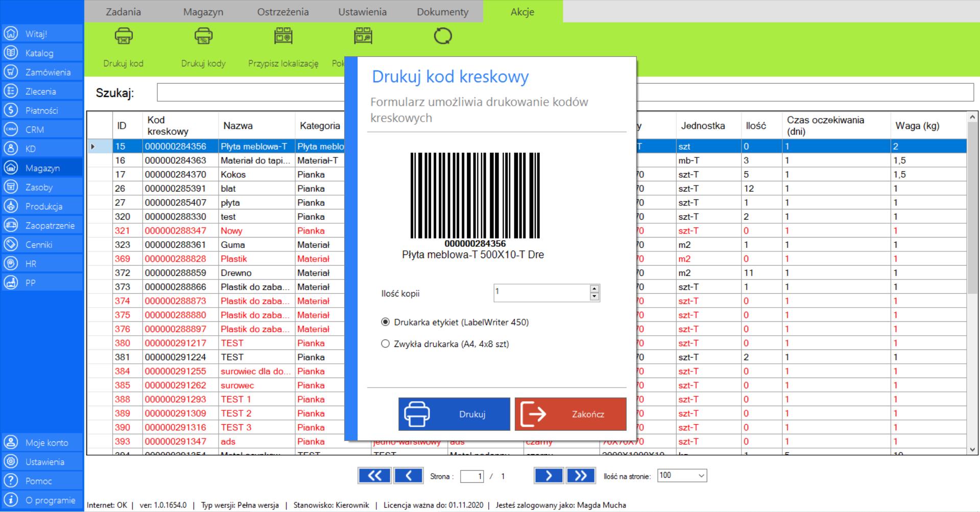Click the Drewno name cell
980x512 pixels.
tap(256, 273)
